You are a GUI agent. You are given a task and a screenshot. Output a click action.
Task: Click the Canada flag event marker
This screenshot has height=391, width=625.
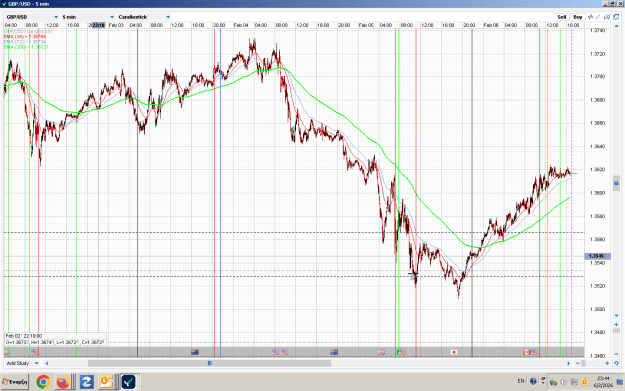pos(527,352)
